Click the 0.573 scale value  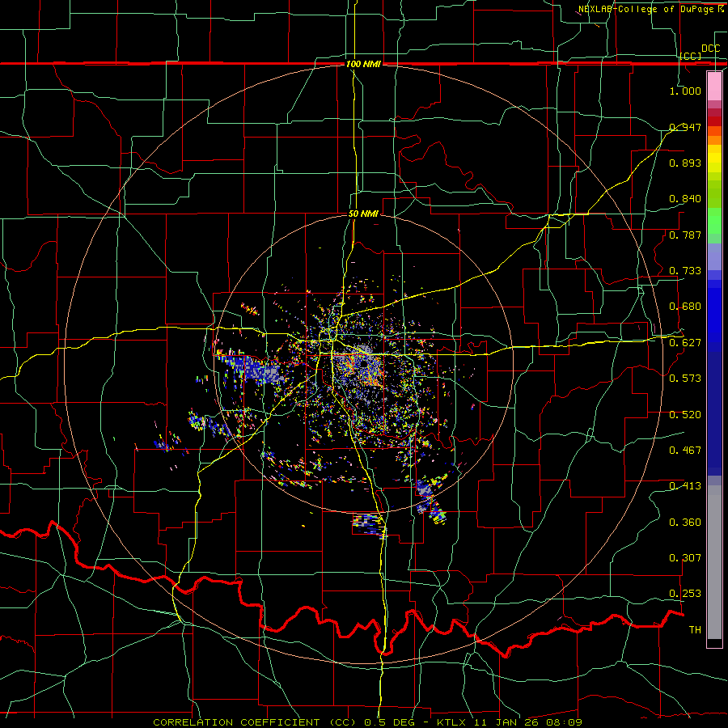coord(685,379)
